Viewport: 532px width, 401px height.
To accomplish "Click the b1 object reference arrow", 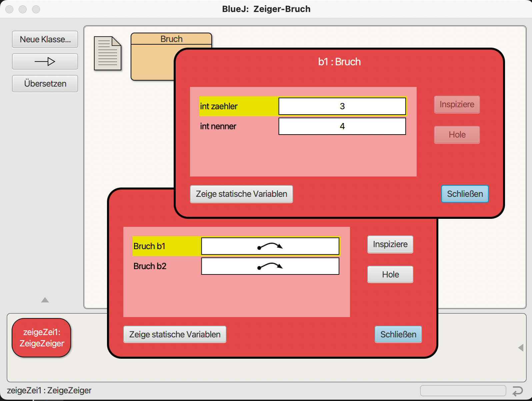I will coord(270,246).
